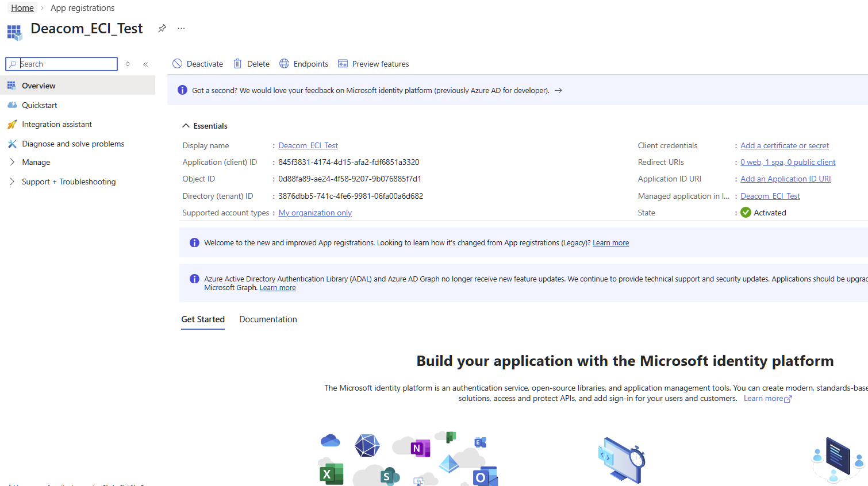This screenshot has height=486, width=868.
Task: Expand the Manage section
Action: coord(36,162)
